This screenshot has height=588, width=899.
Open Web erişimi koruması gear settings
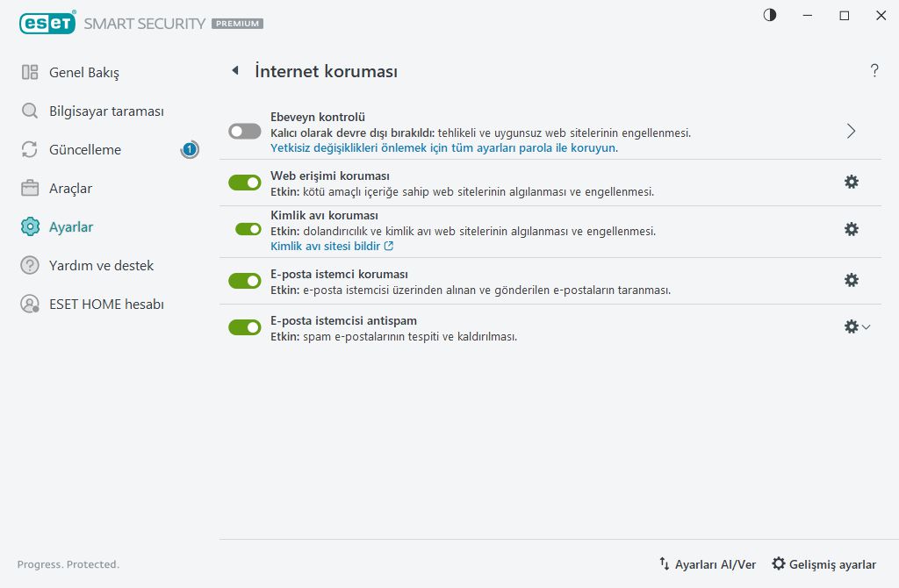(x=851, y=182)
